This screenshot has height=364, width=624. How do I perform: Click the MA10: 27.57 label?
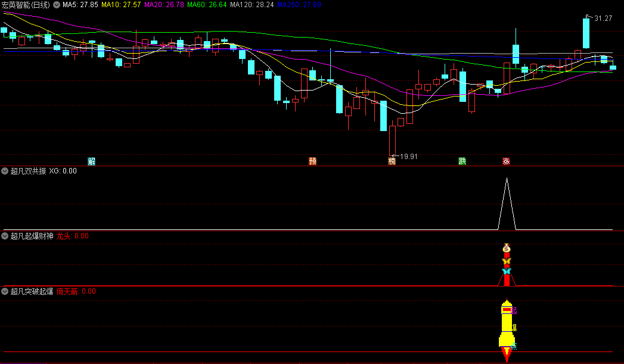click(x=121, y=5)
